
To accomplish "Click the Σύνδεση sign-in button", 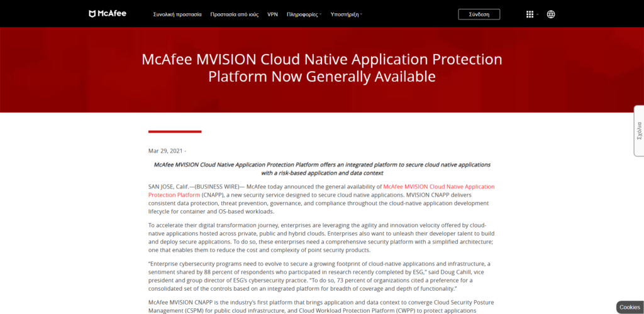I will (479, 14).
